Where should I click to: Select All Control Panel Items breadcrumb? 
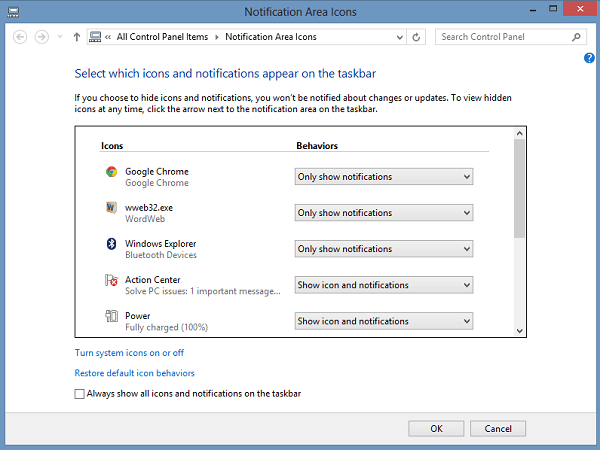162,37
